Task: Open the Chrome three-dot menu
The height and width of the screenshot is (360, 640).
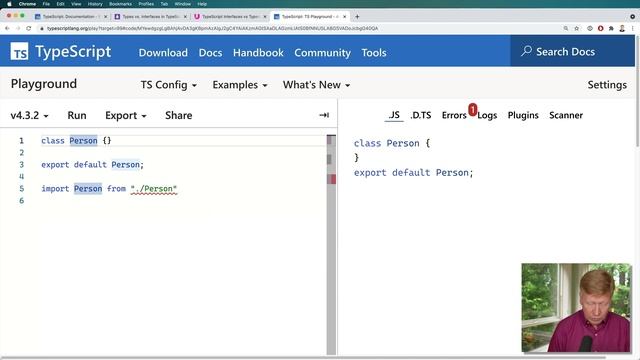Action: (x=633, y=28)
